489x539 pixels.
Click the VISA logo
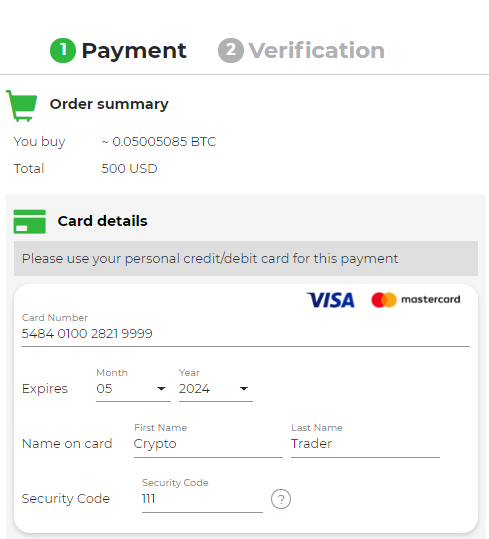click(331, 300)
